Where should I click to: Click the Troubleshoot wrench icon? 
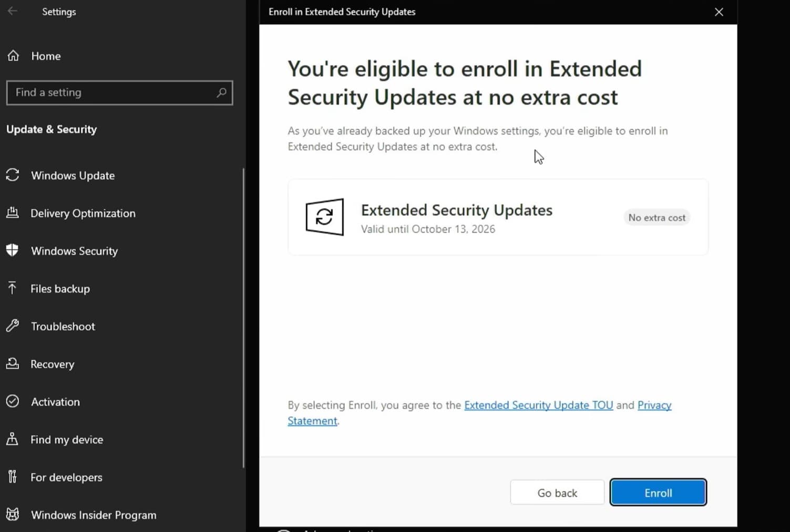point(13,326)
